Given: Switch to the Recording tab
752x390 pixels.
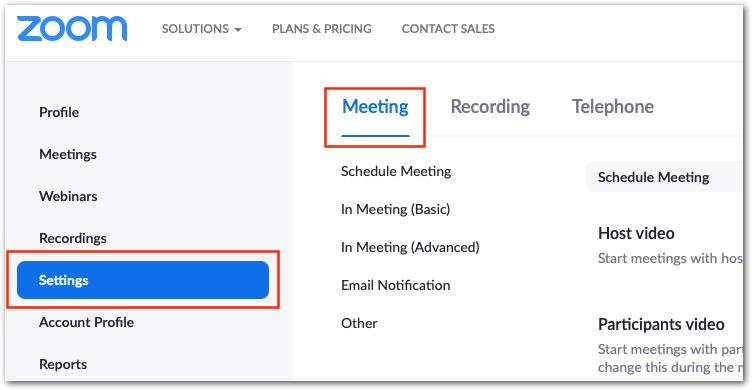Looking at the screenshot, I should [x=490, y=106].
